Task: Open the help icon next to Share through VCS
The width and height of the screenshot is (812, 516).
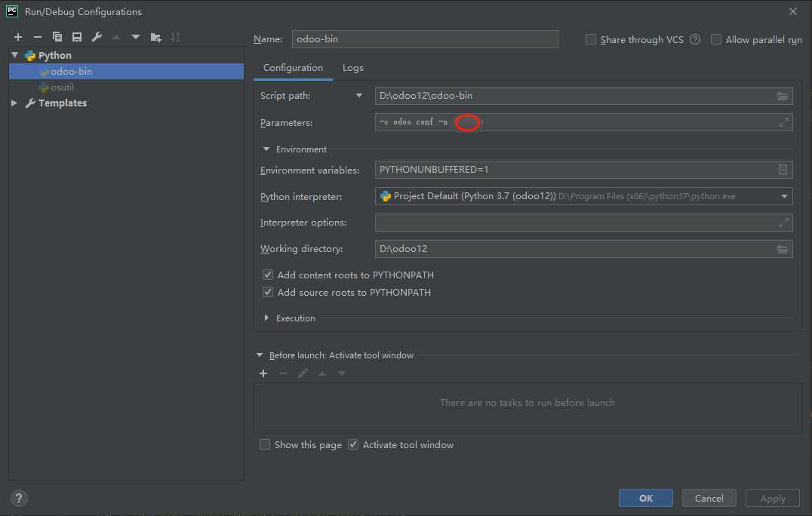Action: tap(695, 39)
